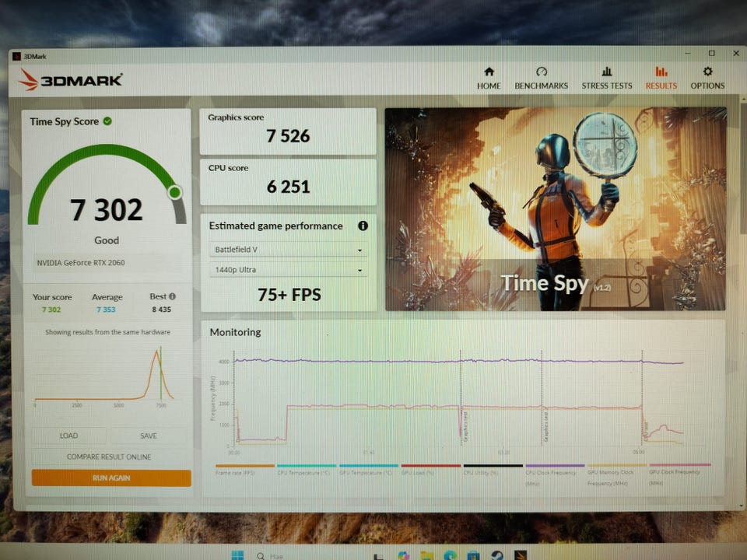747x560 pixels.
Task: Switch to the RESULTS section
Action: 661,79
